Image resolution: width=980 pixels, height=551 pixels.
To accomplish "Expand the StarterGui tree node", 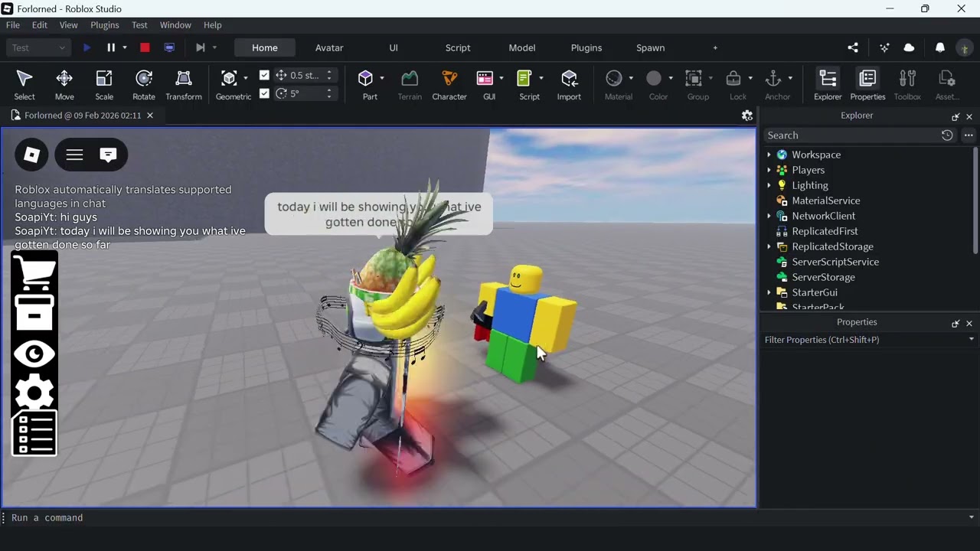I will (769, 292).
